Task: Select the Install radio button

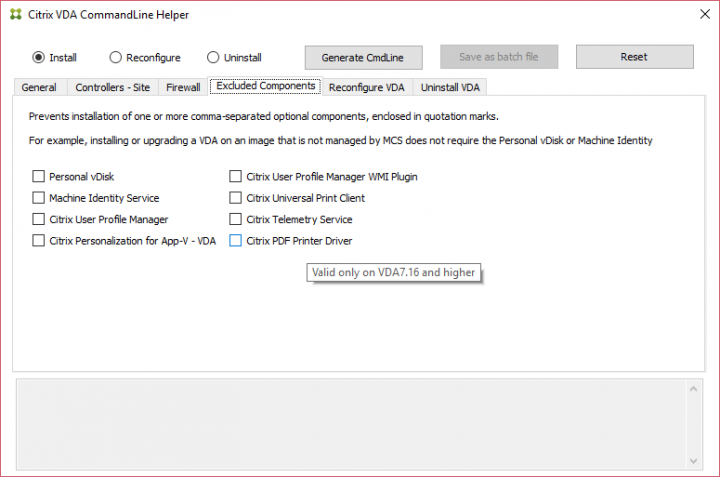Action: (39, 57)
